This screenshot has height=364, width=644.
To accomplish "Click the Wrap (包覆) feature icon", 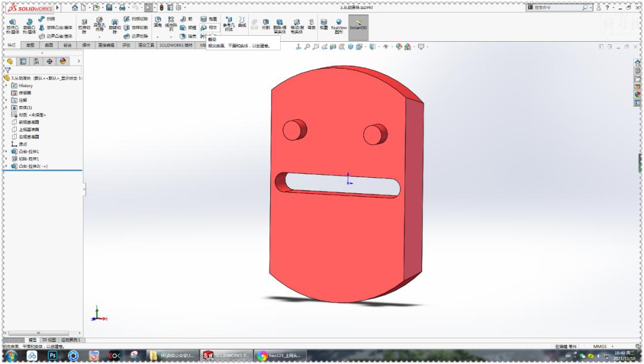I will click(x=204, y=19).
